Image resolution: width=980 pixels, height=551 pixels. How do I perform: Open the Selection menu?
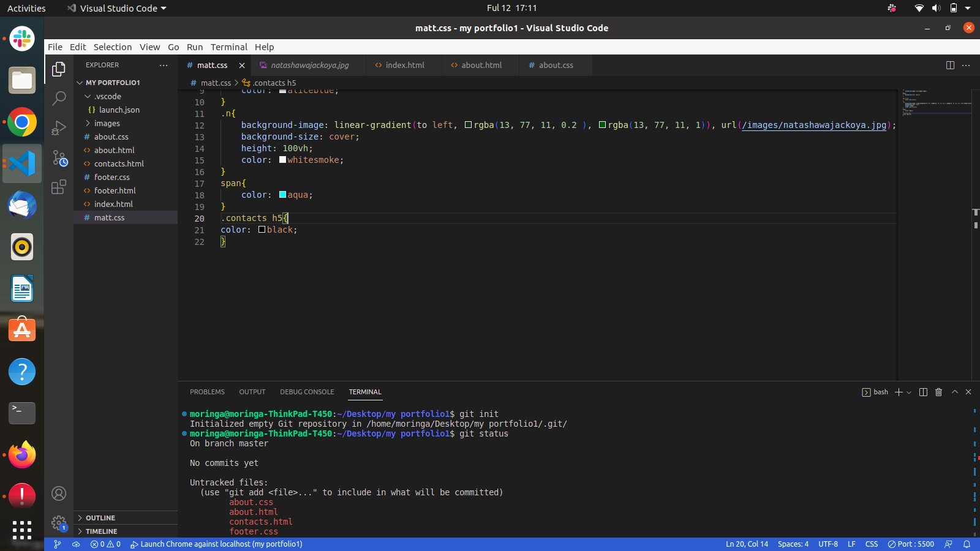113,47
